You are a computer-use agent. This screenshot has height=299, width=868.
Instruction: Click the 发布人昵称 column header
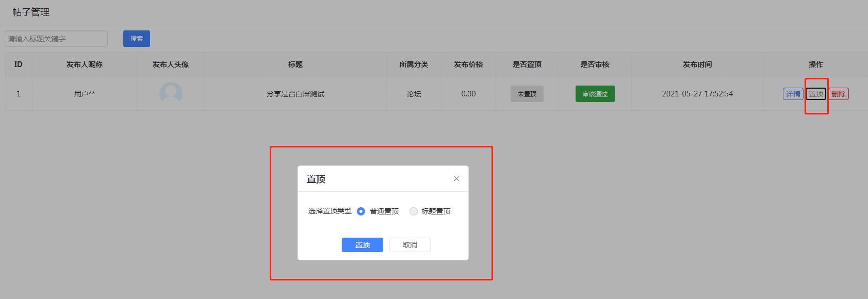(85, 64)
